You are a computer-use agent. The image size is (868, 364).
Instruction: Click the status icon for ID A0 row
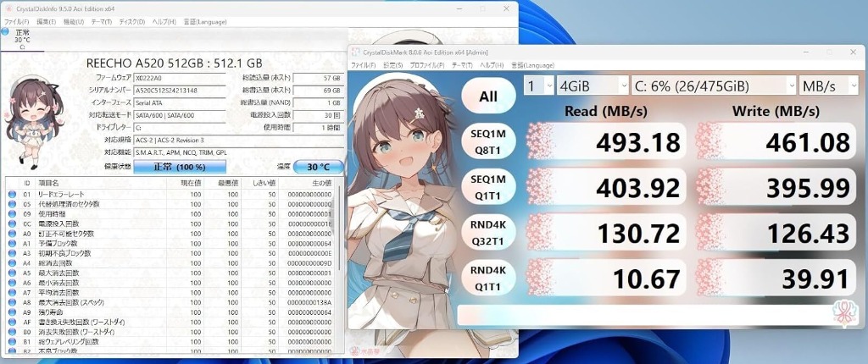[12, 234]
